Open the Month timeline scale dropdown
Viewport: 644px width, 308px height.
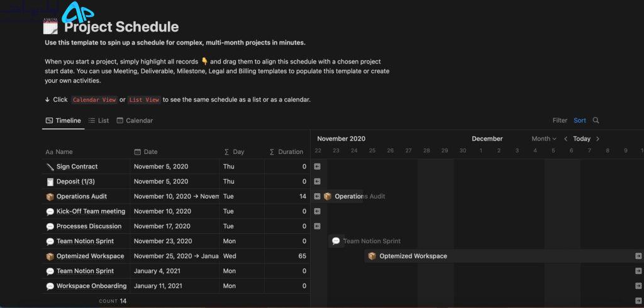point(544,139)
